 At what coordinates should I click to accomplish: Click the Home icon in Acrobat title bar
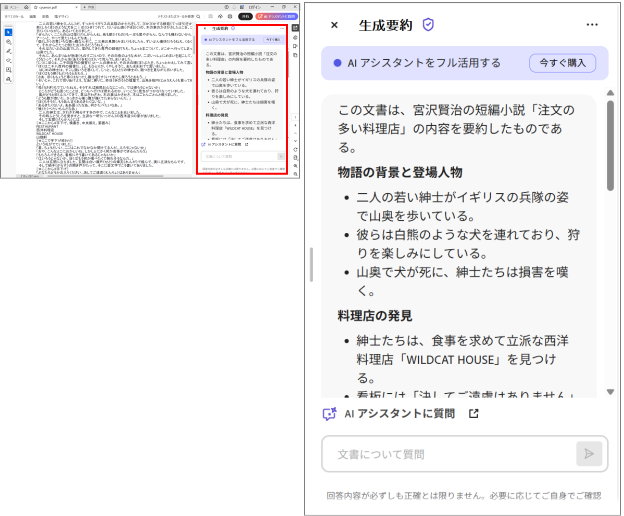(26, 7)
